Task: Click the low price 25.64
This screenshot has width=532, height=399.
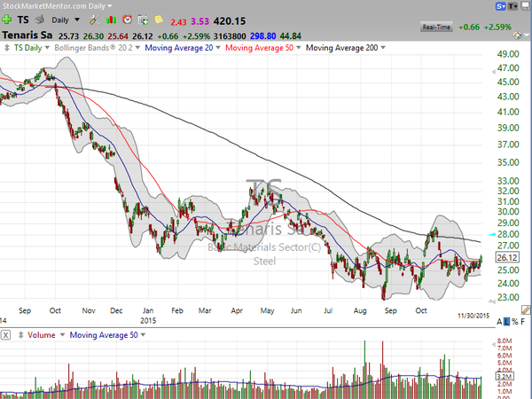Action: pyautogui.click(x=118, y=36)
